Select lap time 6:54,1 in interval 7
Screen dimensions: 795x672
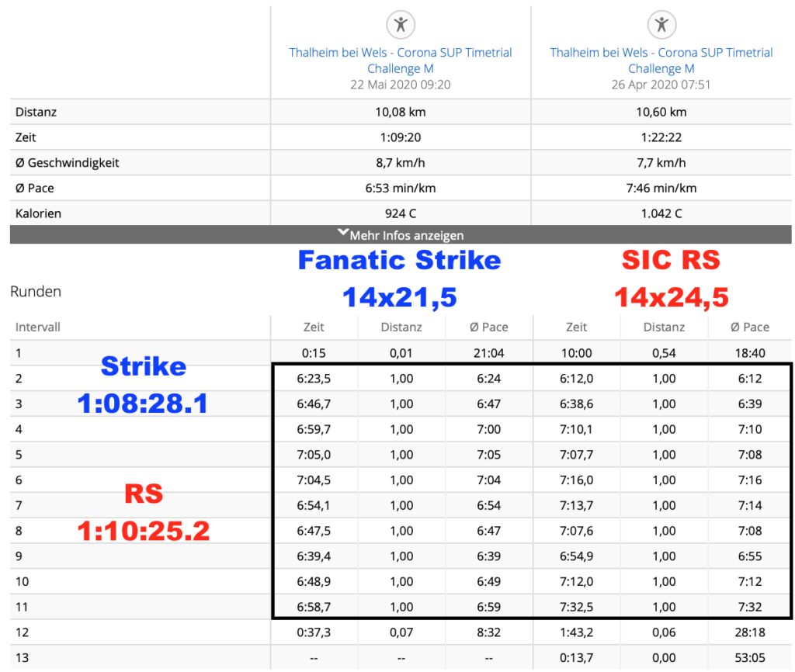coord(314,505)
